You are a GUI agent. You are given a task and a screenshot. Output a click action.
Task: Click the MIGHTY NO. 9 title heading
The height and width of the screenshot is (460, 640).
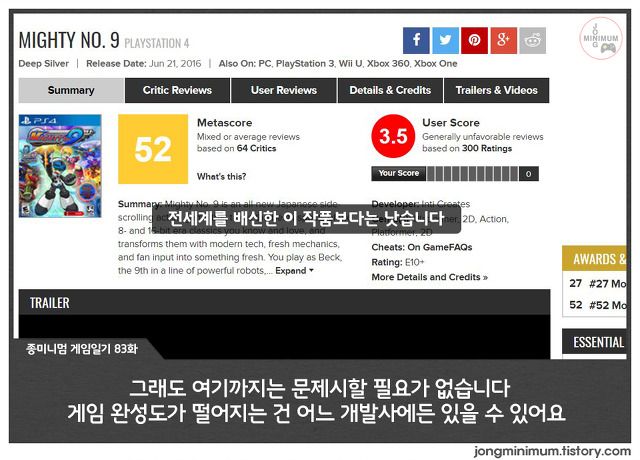coord(69,40)
